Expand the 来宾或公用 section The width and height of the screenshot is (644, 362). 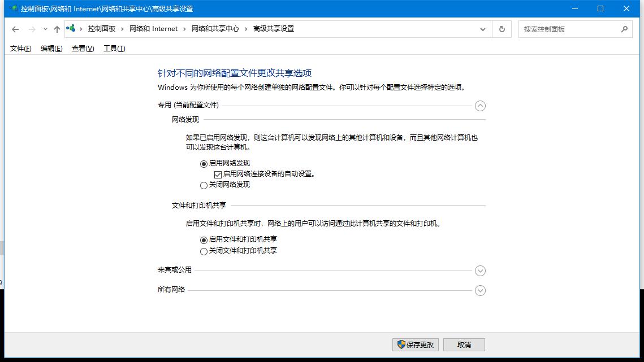coord(480,271)
